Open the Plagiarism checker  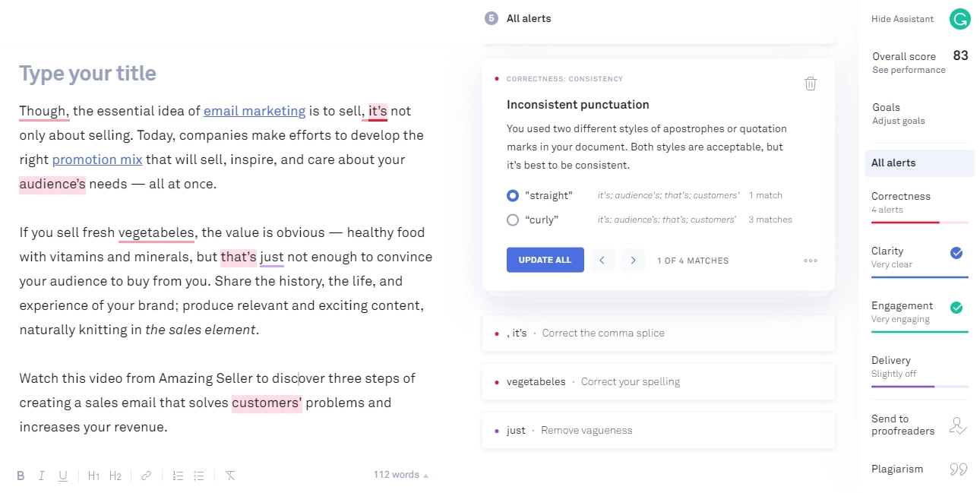tap(897, 469)
